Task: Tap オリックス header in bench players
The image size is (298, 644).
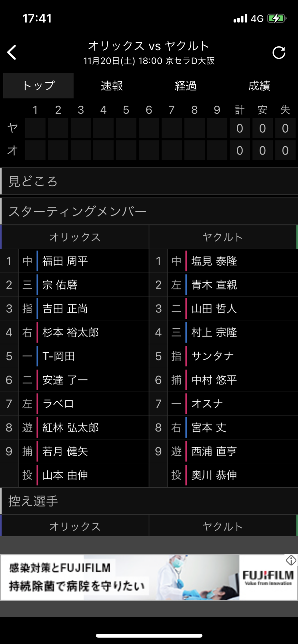Action: 74,526
